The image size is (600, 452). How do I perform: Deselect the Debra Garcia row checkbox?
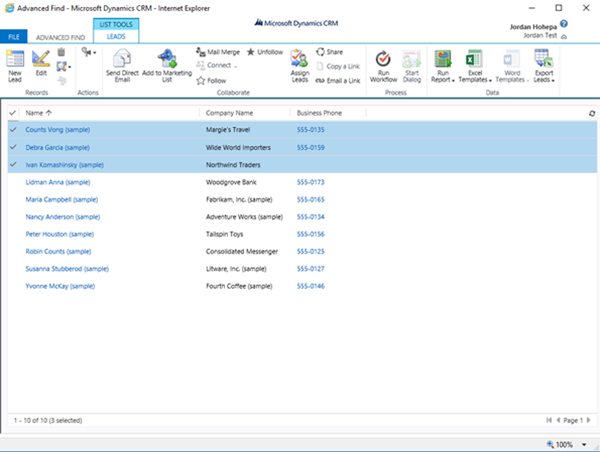12,147
